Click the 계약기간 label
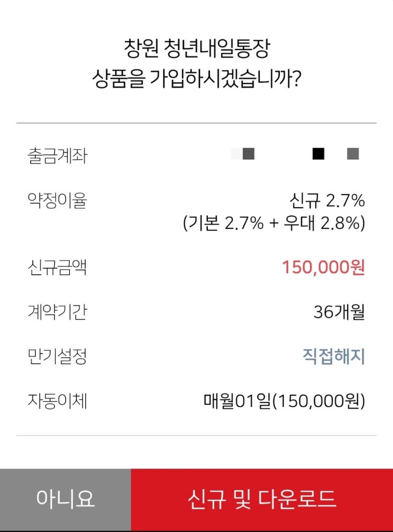Image resolution: width=393 pixels, height=532 pixels. [x=58, y=312]
